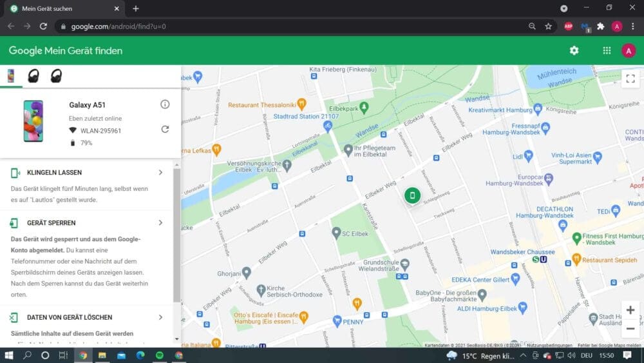The height and width of the screenshot is (363, 644).
Task: Open Chrome's three-dot menu
Action: pyautogui.click(x=632, y=26)
